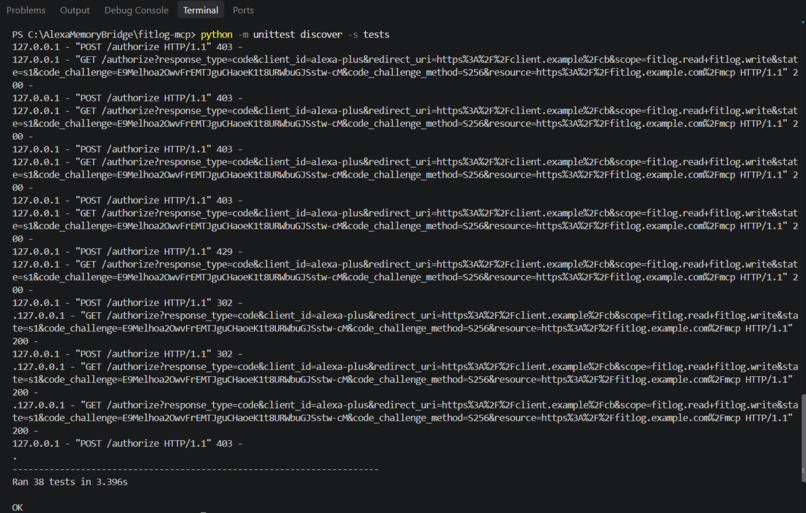This screenshot has height=513, width=806.
Task: Click the 'Ran 38 tests in 3.396s' line
Action: pyautogui.click(x=70, y=482)
